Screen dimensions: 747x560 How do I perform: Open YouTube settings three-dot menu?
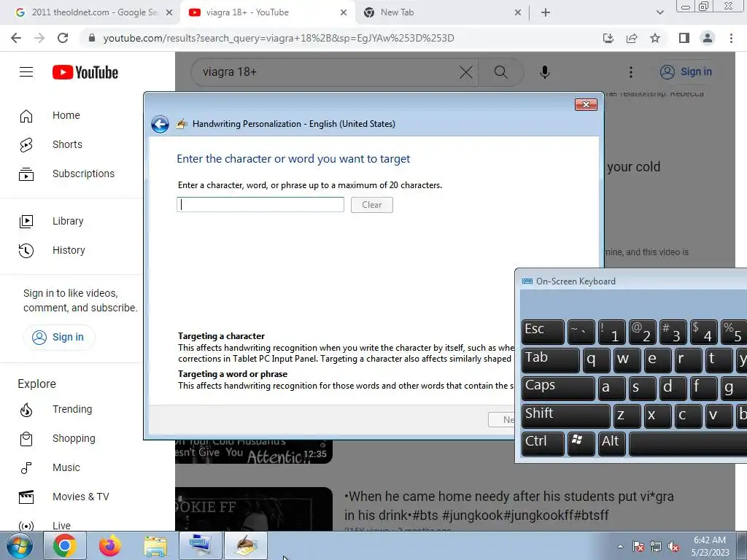(631, 72)
